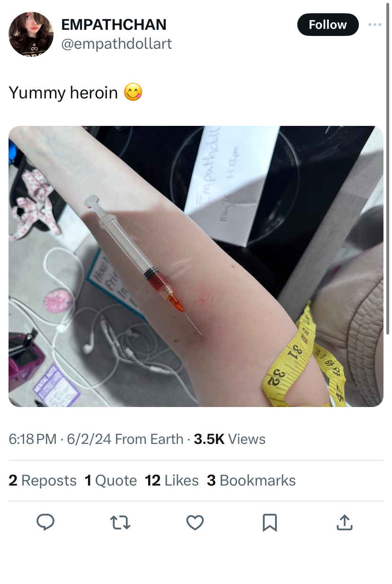View the 12 Likes list
The height and width of the screenshot is (584, 392).
tap(172, 480)
